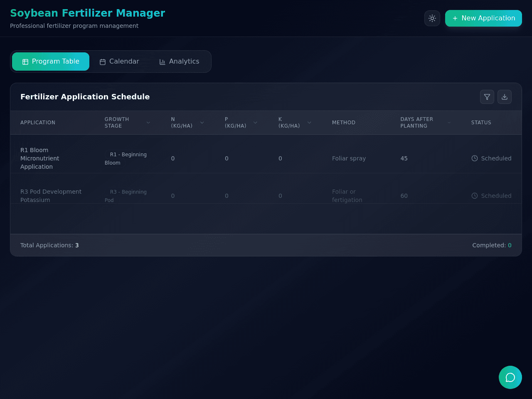532x399 pixels.
Task: Switch to the Program Table tab
Action: (51, 62)
